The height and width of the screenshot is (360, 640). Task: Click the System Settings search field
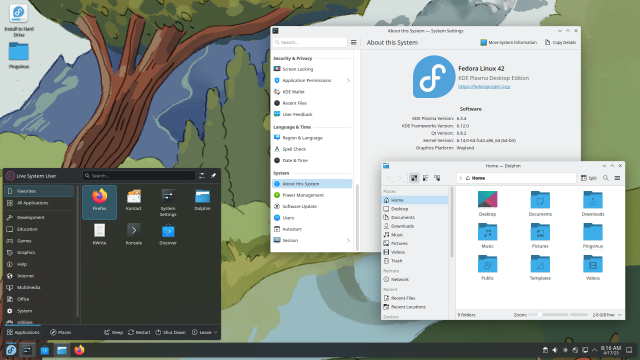(310, 42)
